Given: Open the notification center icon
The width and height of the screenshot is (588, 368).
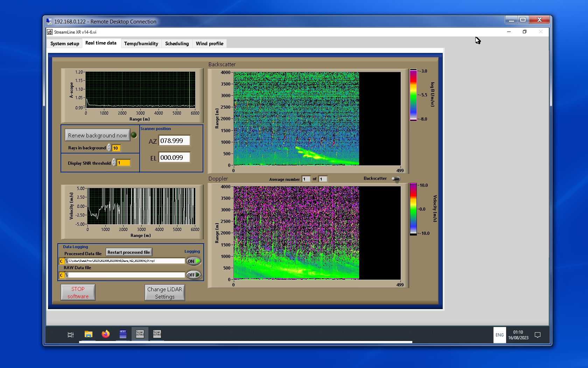Looking at the screenshot, I should [x=538, y=335].
